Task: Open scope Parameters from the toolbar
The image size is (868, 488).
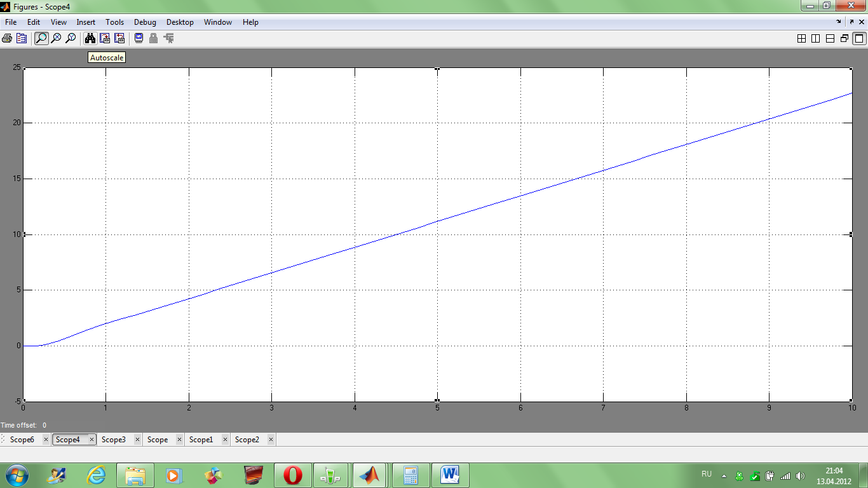Action: [x=22, y=38]
